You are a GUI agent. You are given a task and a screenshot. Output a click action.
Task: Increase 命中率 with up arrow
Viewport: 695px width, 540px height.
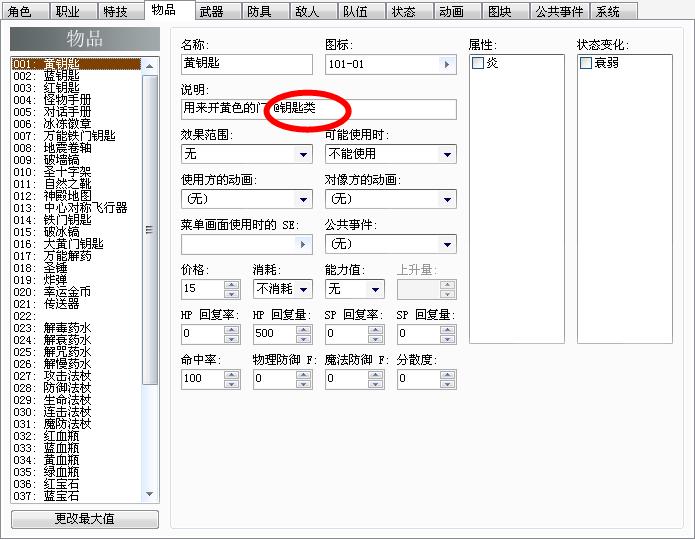pyautogui.click(x=231, y=375)
